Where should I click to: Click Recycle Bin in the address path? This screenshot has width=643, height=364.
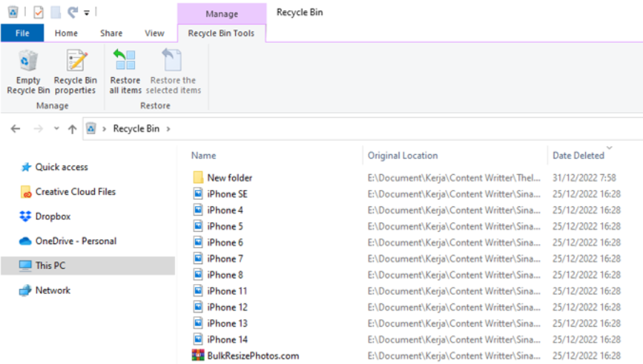pos(136,128)
